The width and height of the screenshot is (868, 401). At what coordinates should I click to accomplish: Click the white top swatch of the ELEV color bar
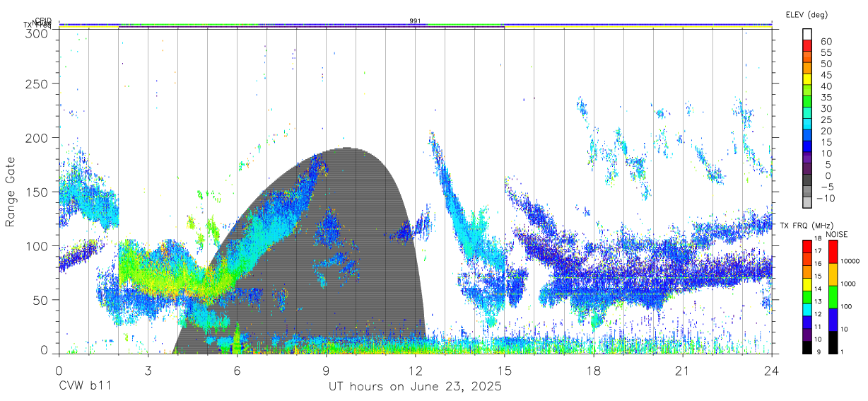(807, 33)
